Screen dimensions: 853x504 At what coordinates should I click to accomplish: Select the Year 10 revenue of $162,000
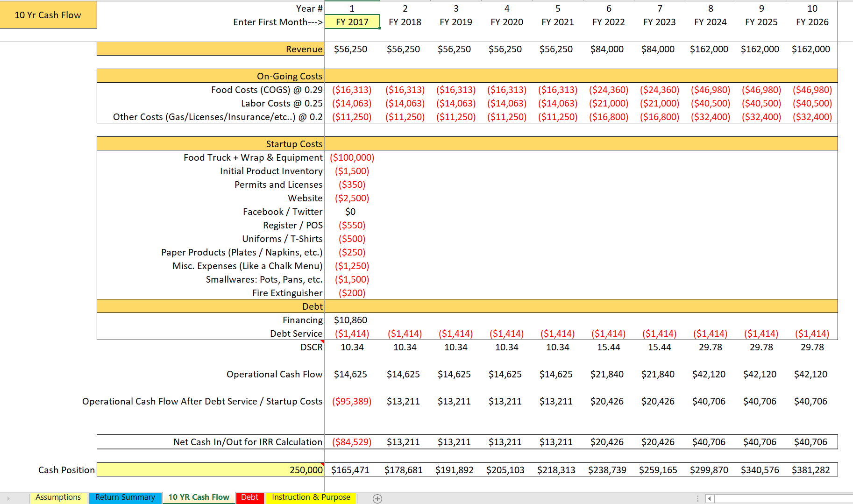811,49
